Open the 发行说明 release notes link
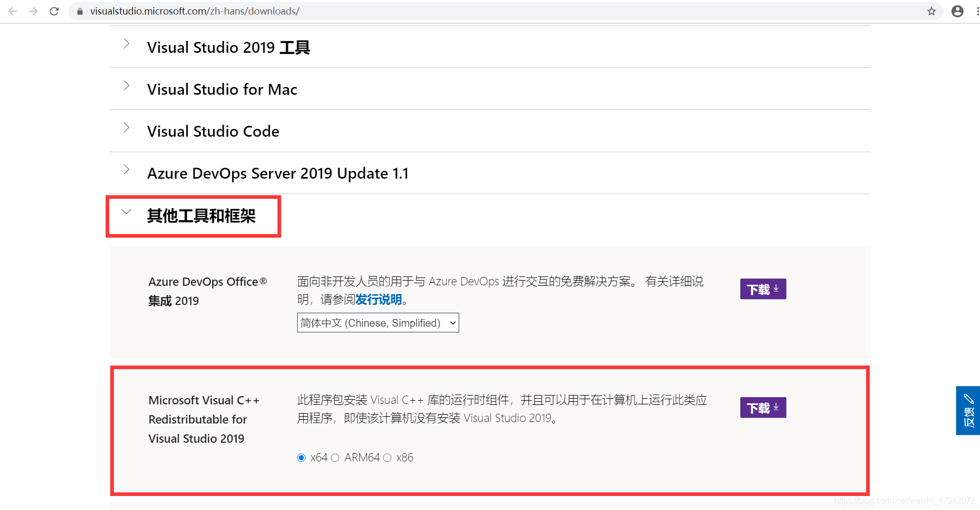This screenshot has height=510, width=980. point(378,300)
